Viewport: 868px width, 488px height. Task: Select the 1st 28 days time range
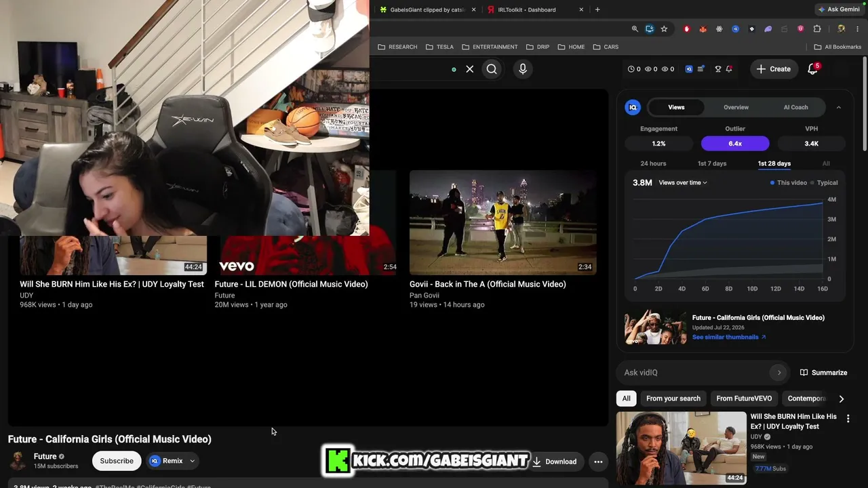click(x=774, y=163)
